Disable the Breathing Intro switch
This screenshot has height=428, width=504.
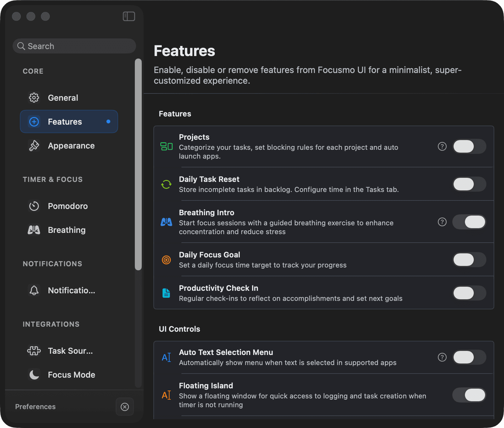point(469,222)
